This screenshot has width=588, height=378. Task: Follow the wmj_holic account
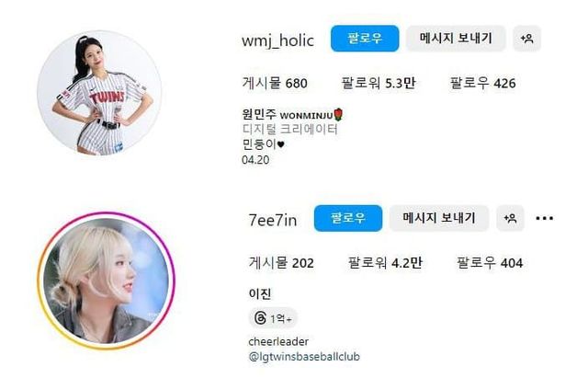coord(365,39)
